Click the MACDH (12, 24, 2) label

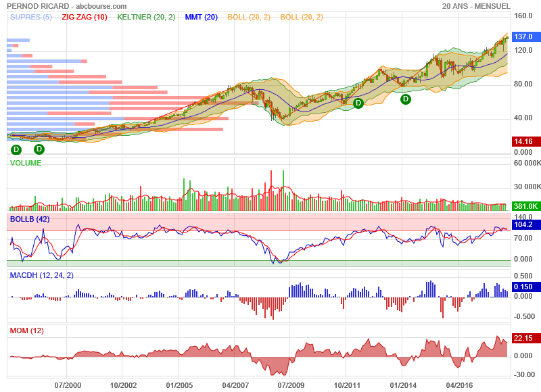coord(41,275)
